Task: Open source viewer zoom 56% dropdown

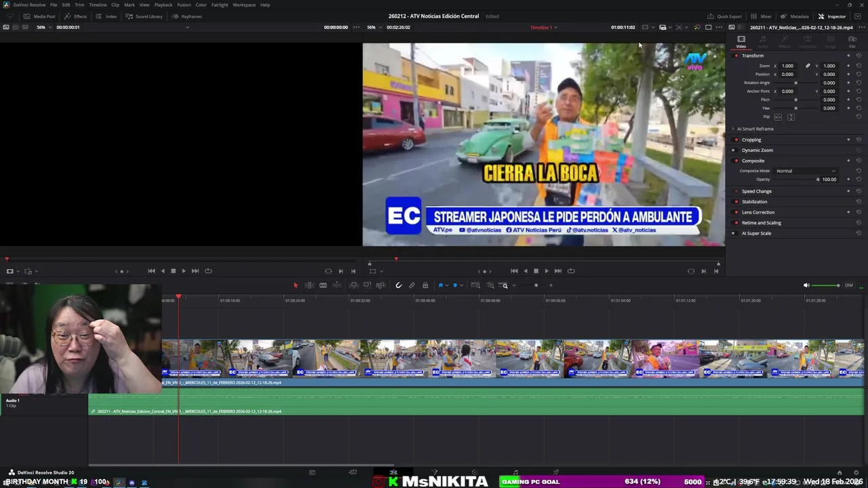Action: tap(43, 27)
